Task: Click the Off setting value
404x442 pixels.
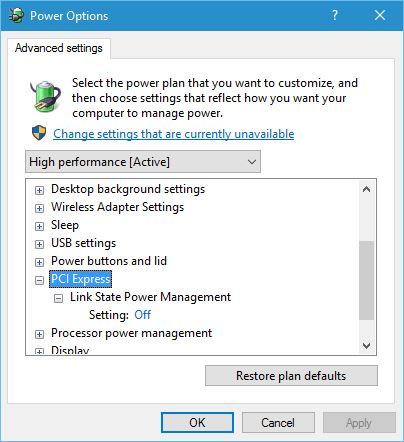Action: click(x=142, y=315)
